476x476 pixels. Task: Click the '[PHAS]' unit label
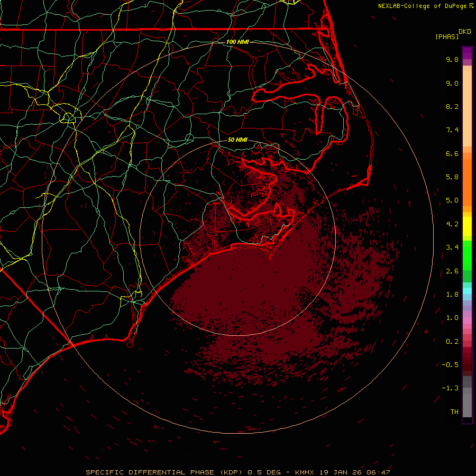[447, 37]
